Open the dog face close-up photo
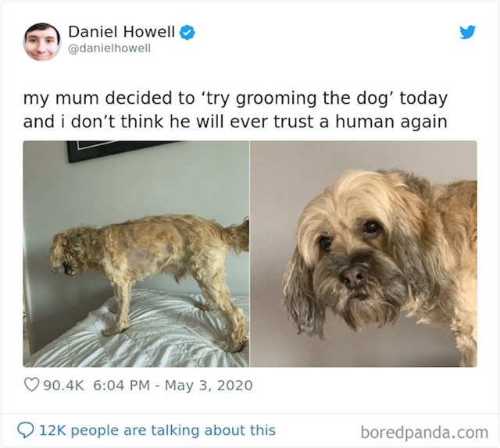The image size is (500, 448). pos(363,254)
